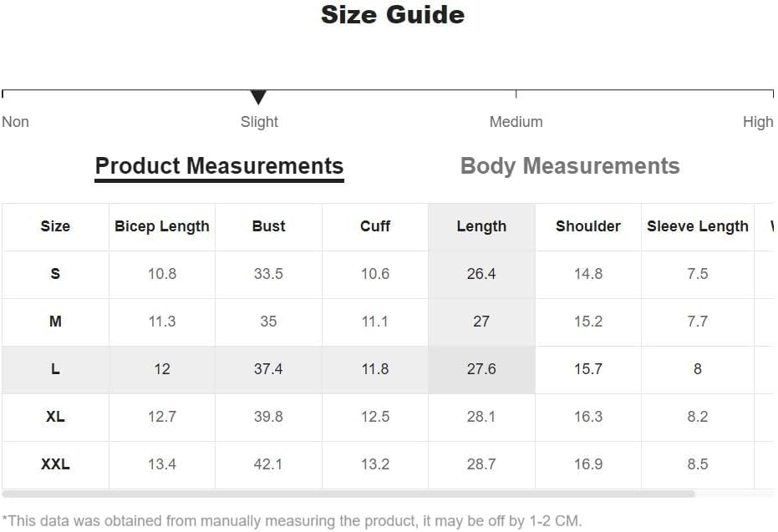Image resolution: width=778 pixels, height=532 pixels.
Task: Switch to the Body Measurements tab
Action: tap(570, 166)
